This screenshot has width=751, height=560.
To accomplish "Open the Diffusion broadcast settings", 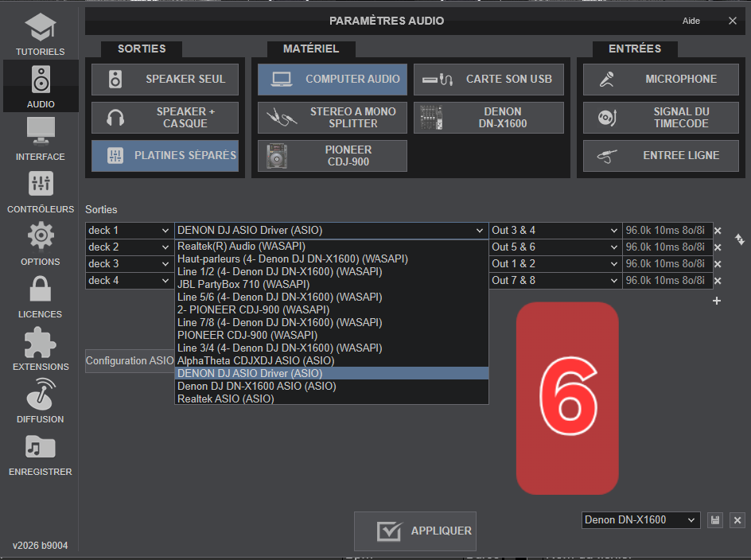I will coord(40,401).
